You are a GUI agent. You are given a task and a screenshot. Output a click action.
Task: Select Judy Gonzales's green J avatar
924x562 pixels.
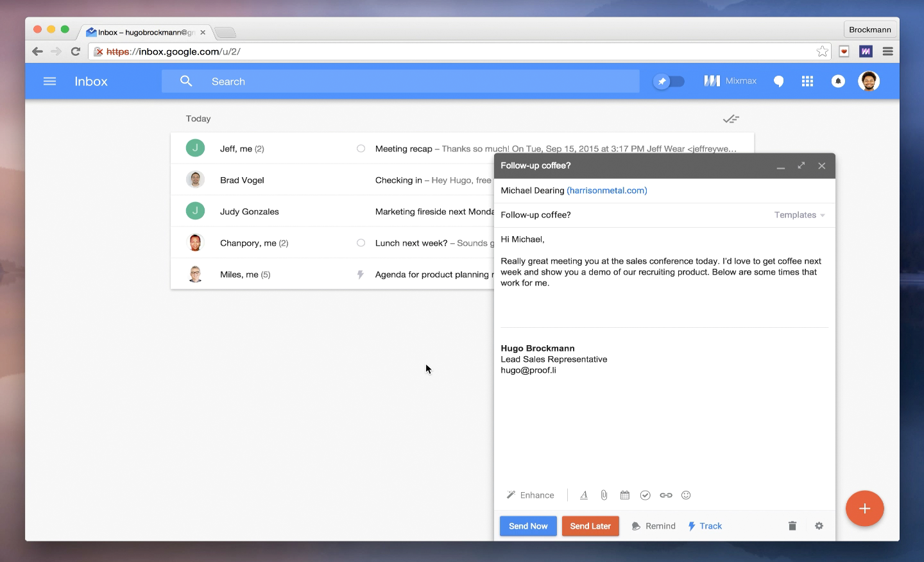click(x=195, y=211)
